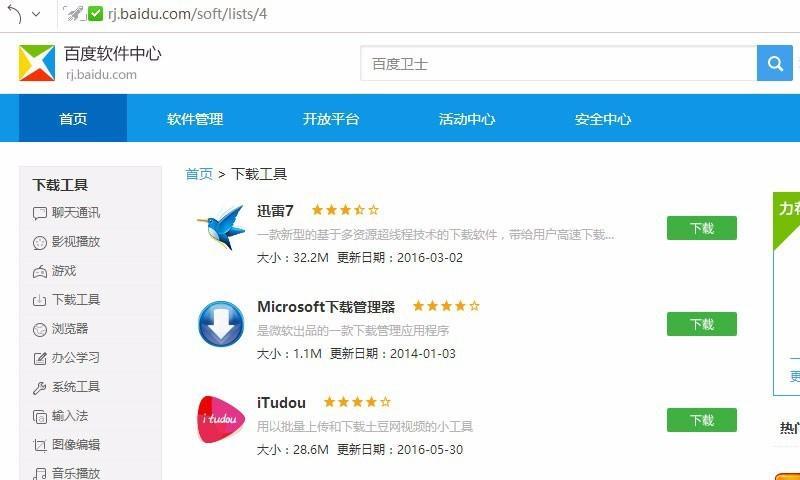Open the 安全中心 navigation tab
The width and height of the screenshot is (800, 480).
603,118
